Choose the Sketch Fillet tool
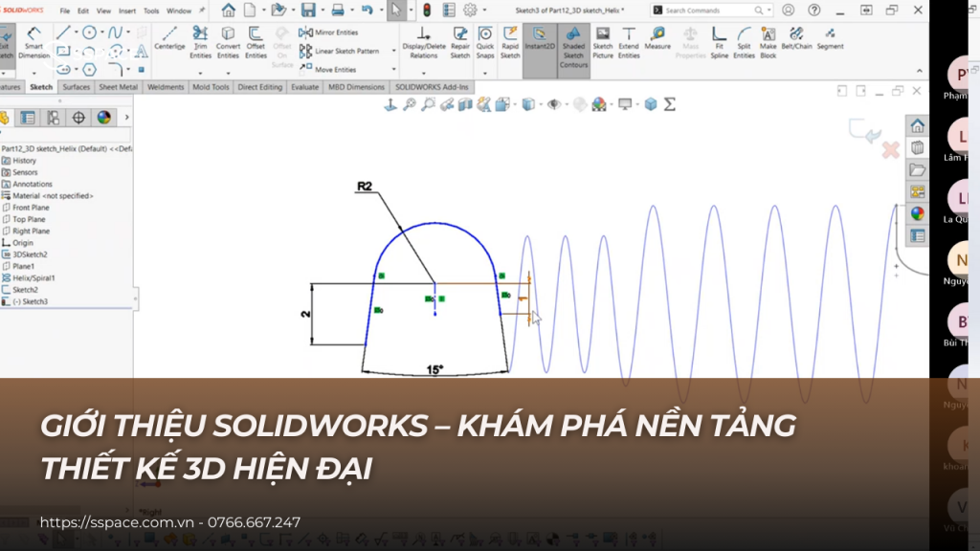The width and height of the screenshot is (980, 551). coord(115,69)
